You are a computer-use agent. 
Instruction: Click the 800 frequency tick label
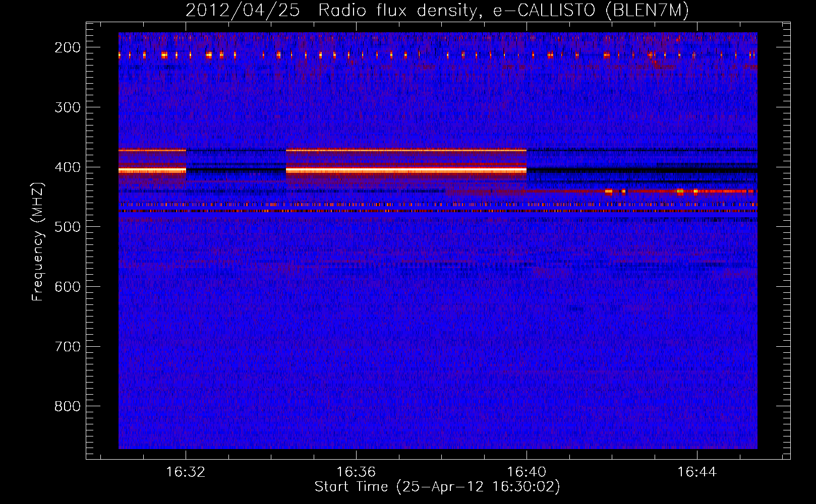(68, 406)
